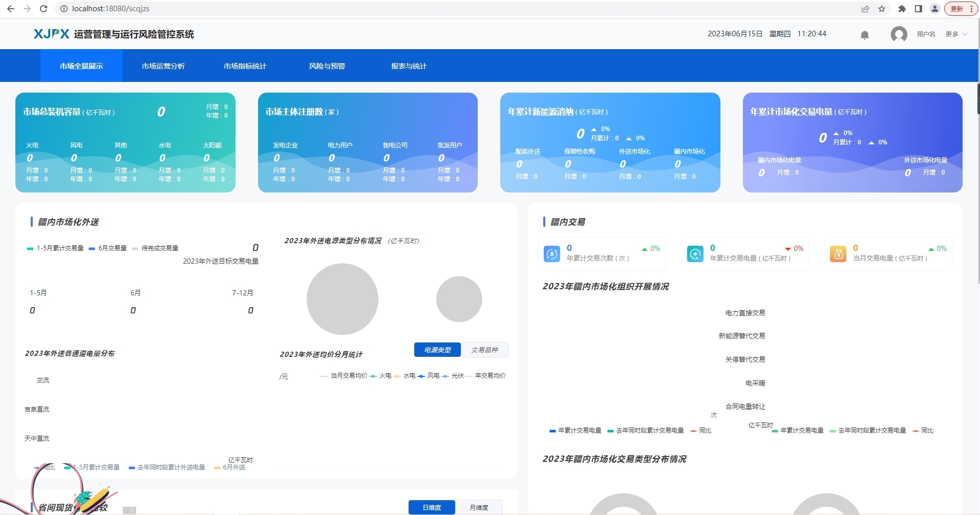Screen dimensions: 980x515
Task: Click the 售电公司 label in registration card
Action: pos(395,145)
